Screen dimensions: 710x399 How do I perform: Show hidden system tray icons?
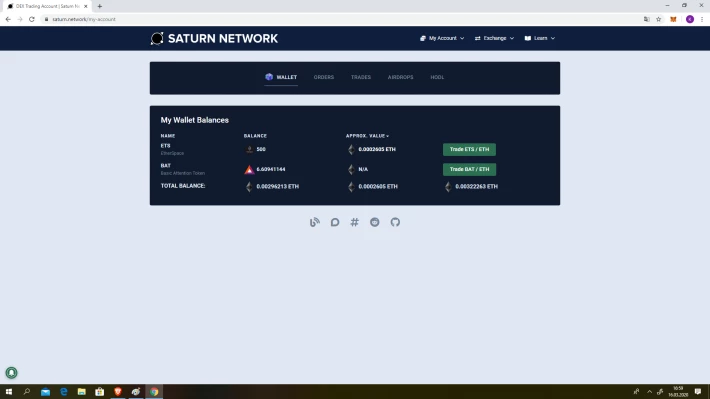coord(649,392)
